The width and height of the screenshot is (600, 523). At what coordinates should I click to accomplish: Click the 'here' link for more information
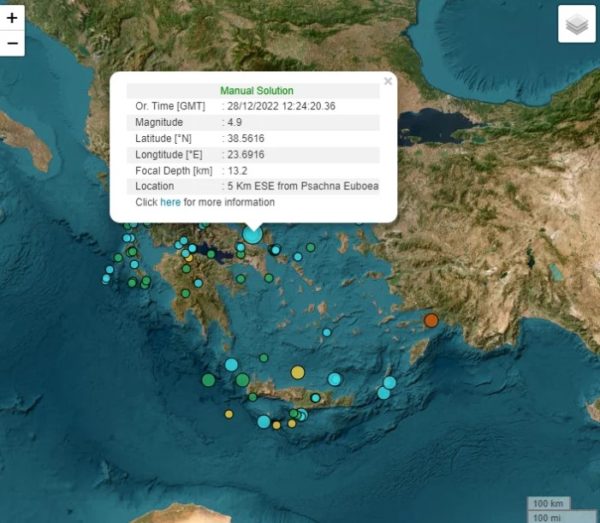point(170,202)
